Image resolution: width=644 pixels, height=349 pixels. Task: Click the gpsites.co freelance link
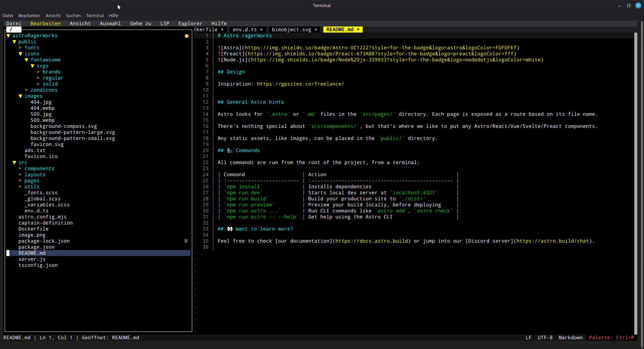click(x=300, y=84)
